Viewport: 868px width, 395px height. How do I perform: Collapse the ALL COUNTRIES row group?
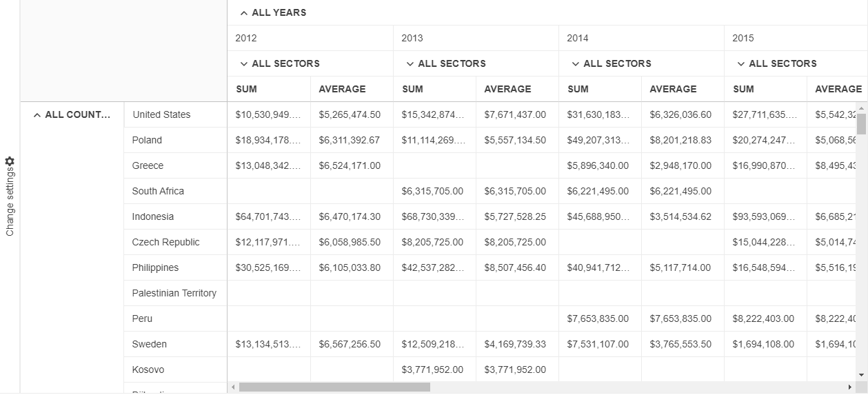coord(37,115)
